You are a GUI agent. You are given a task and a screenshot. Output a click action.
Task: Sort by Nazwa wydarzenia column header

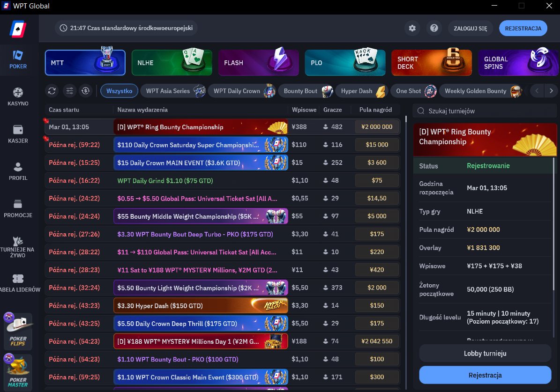(142, 110)
